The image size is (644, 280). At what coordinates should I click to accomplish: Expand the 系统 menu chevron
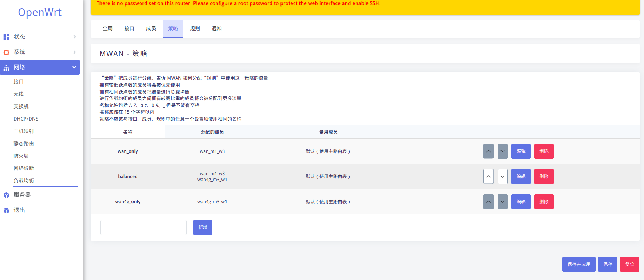pos(74,52)
